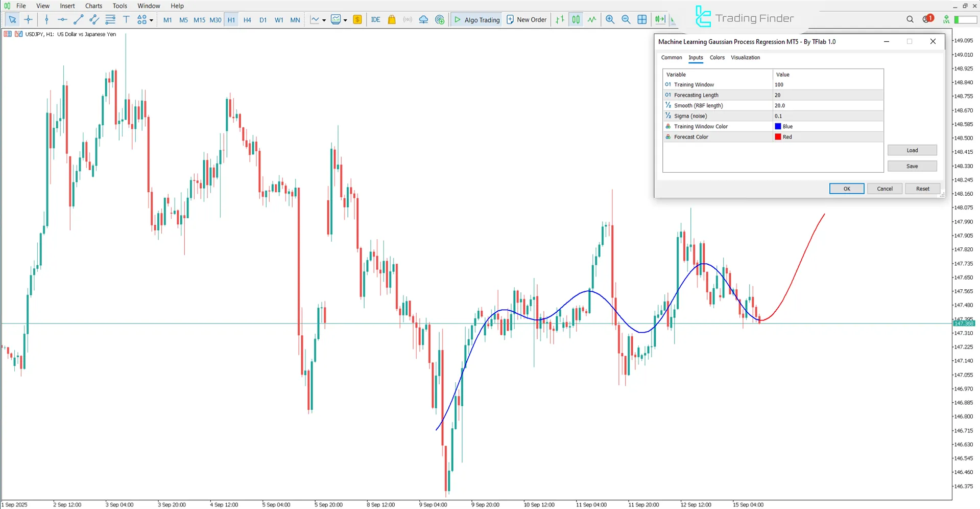This screenshot has height=509, width=980.
Task: Open the line chart type dropdown
Action: pos(324,20)
